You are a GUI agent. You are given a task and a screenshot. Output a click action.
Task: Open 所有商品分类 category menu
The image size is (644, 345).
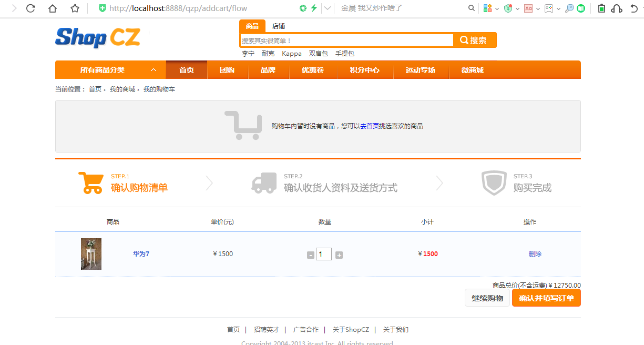(x=103, y=70)
